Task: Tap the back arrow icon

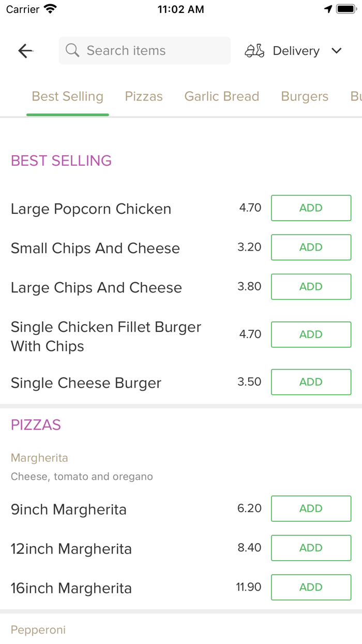Action: click(x=25, y=51)
